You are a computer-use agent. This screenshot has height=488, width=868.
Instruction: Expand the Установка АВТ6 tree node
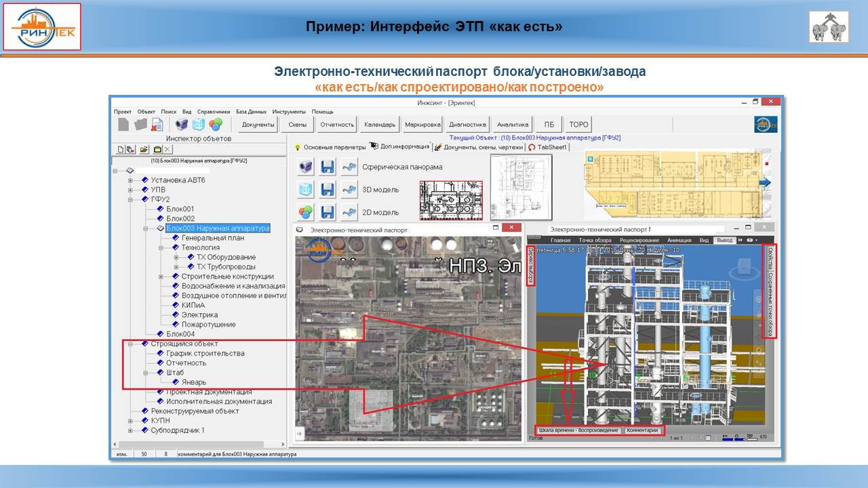130,180
